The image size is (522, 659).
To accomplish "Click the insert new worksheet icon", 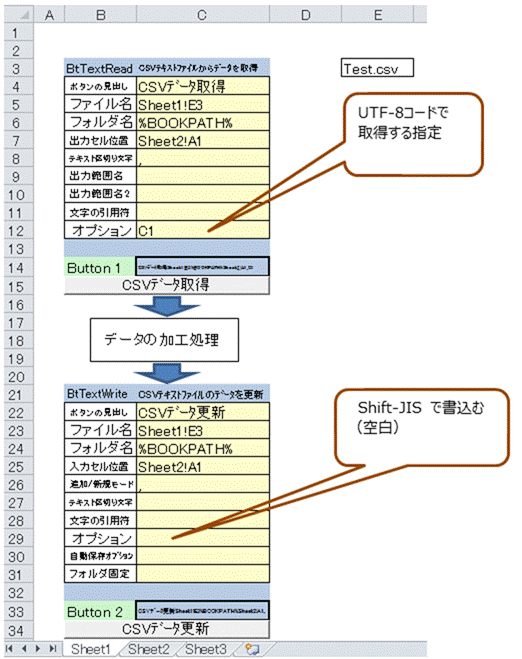I will (252, 649).
